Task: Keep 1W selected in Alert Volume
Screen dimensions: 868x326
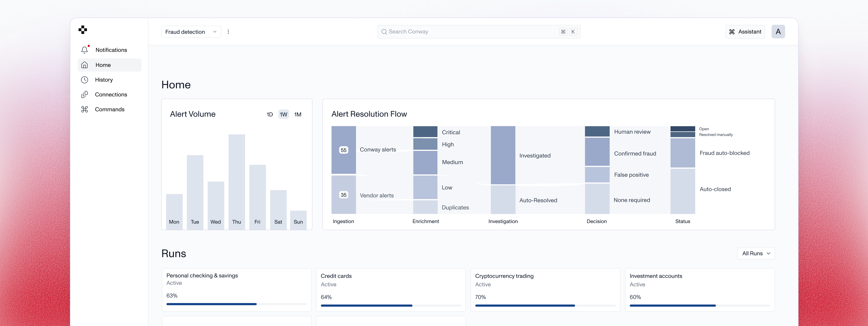Action: (x=283, y=114)
